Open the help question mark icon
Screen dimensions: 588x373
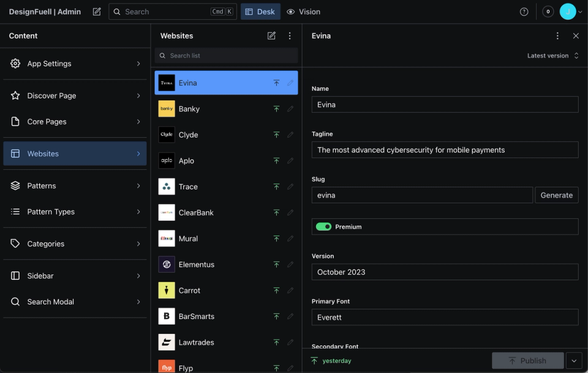click(524, 11)
